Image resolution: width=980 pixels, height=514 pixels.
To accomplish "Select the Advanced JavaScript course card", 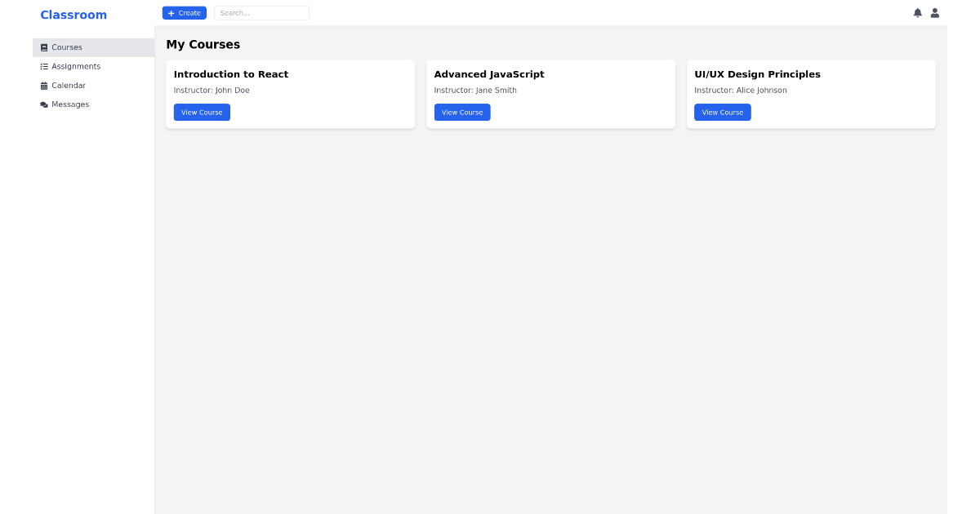I will coord(550,94).
